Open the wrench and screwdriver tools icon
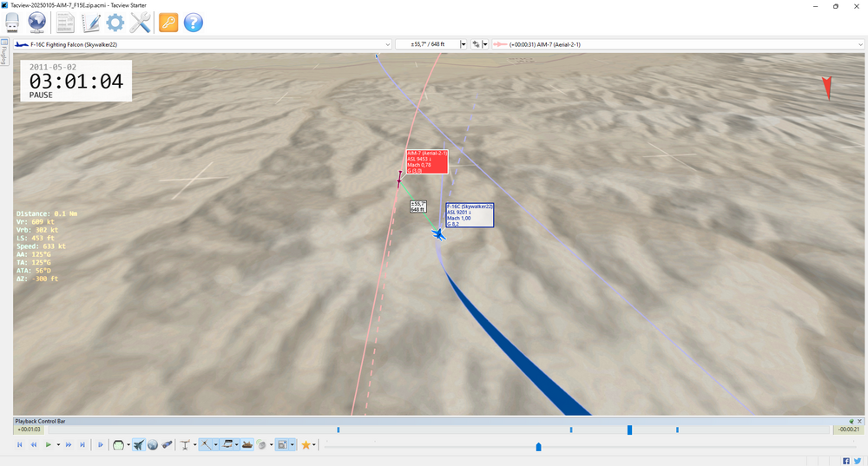 [140, 23]
